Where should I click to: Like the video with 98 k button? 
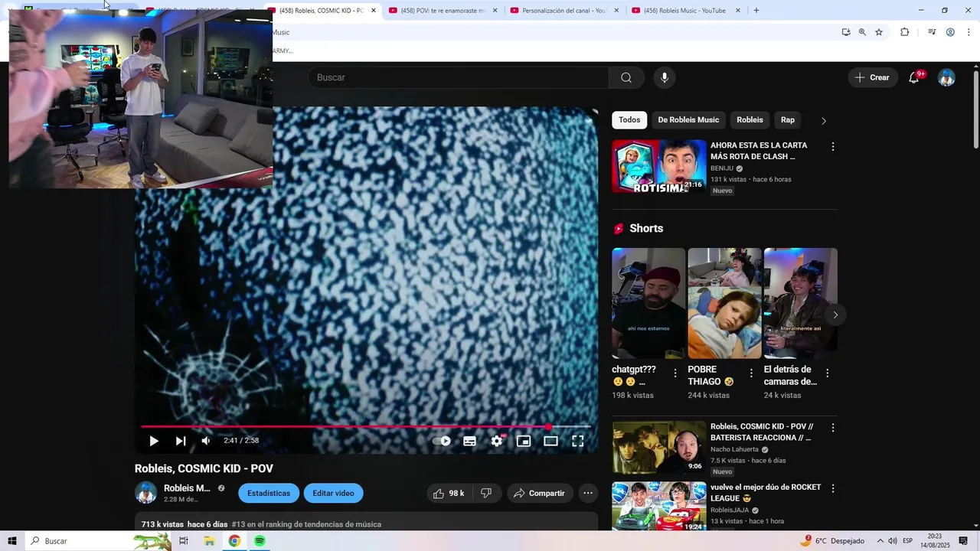click(x=449, y=494)
